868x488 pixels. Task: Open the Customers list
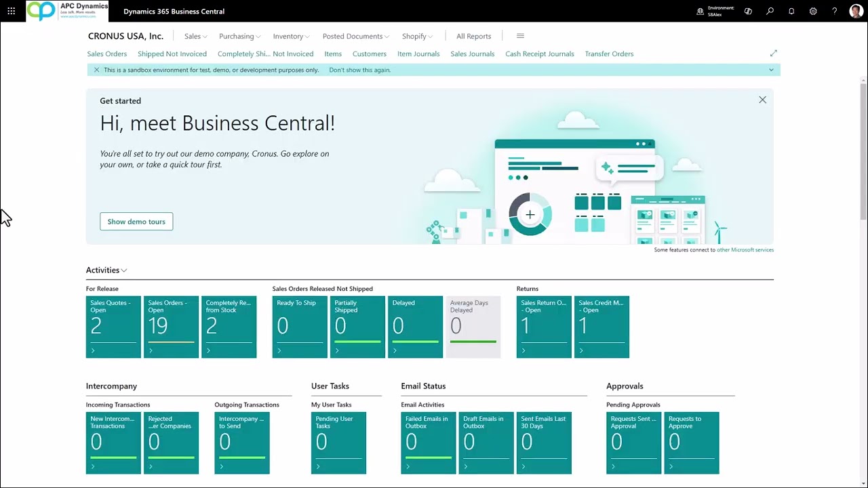(x=370, y=54)
